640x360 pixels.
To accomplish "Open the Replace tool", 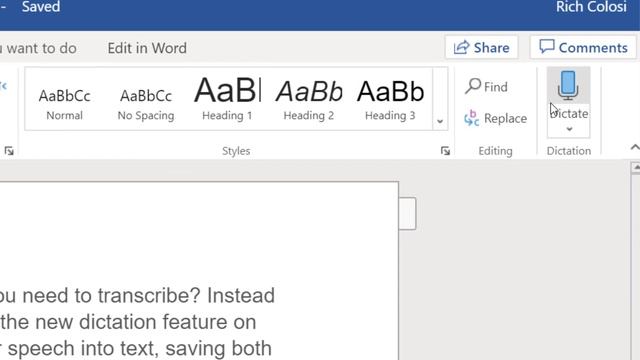I will 496,118.
